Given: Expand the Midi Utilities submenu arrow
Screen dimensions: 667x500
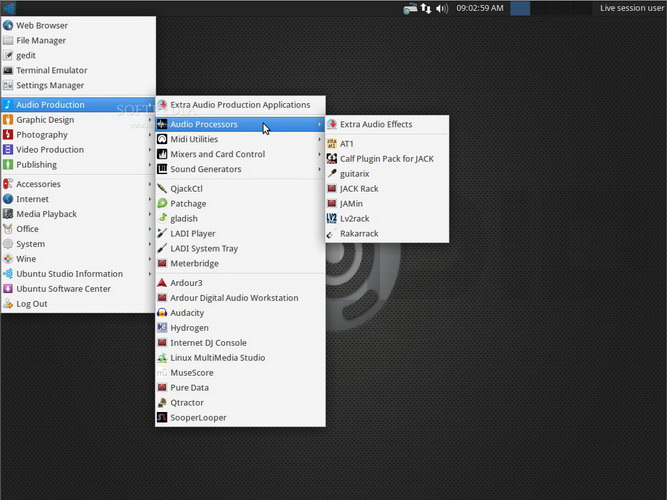Looking at the screenshot, I should tap(319, 139).
